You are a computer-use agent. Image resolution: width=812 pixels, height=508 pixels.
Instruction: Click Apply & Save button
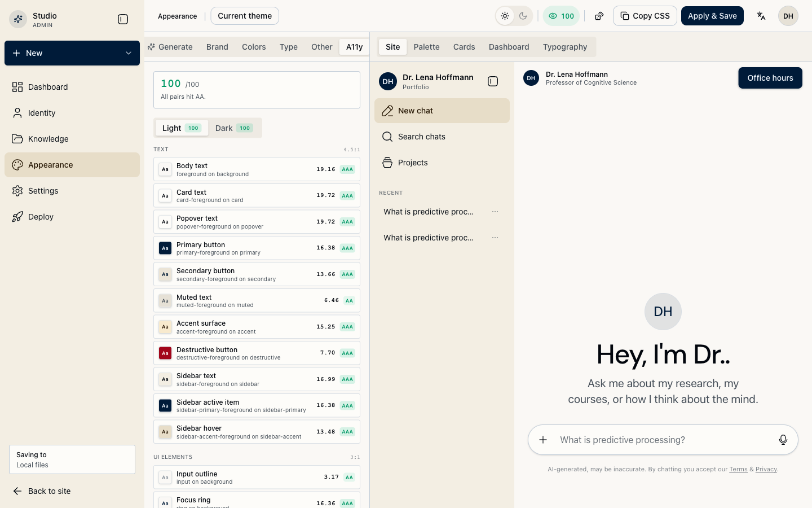tap(712, 16)
